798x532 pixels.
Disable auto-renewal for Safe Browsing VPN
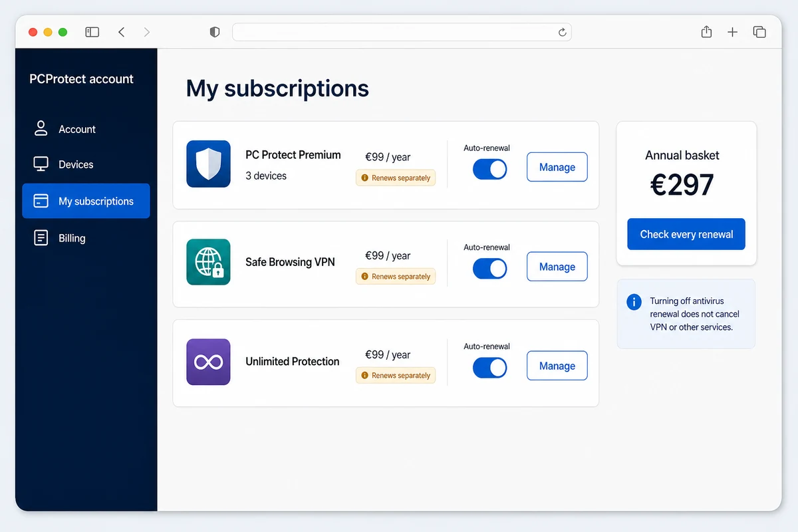coord(489,268)
